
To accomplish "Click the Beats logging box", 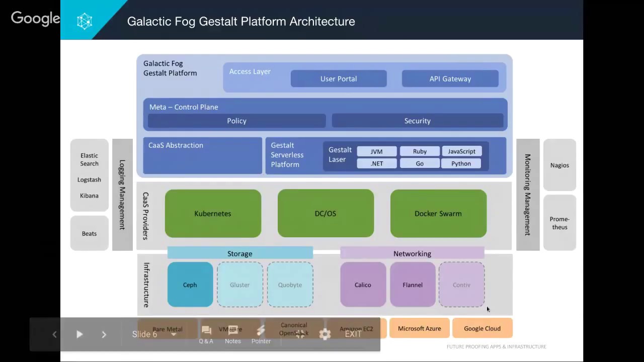I will click(x=89, y=233).
